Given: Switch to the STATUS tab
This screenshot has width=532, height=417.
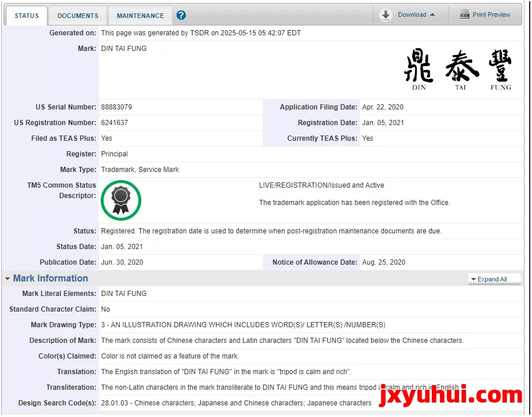Looking at the screenshot, I should pyautogui.click(x=27, y=16).
